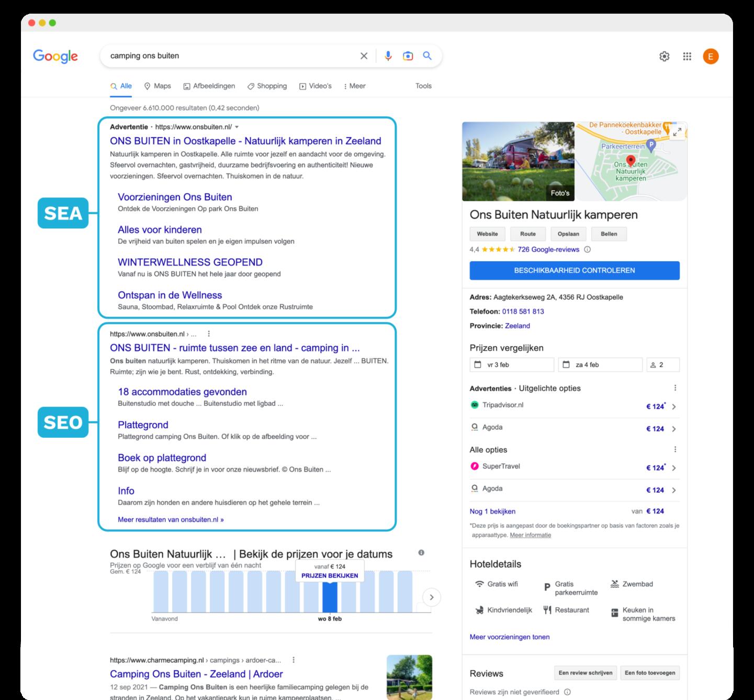
Task: Open the guest count selector
Action: (662, 365)
